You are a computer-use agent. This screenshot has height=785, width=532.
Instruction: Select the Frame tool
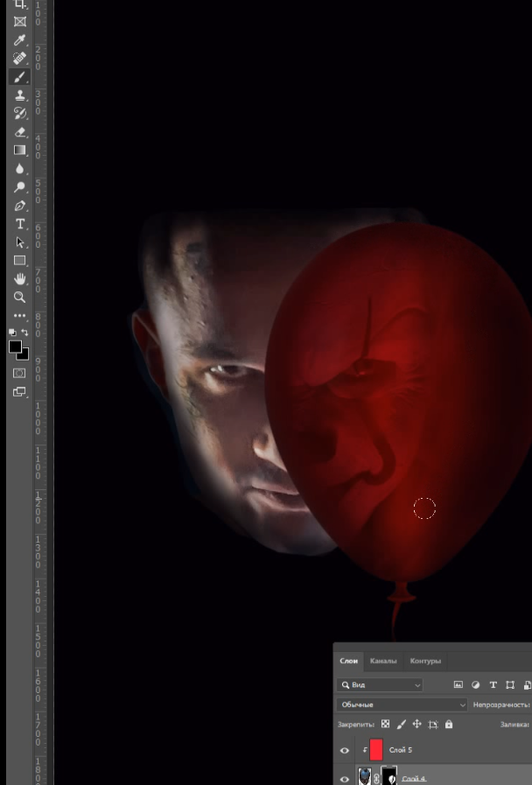(x=19, y=22)
